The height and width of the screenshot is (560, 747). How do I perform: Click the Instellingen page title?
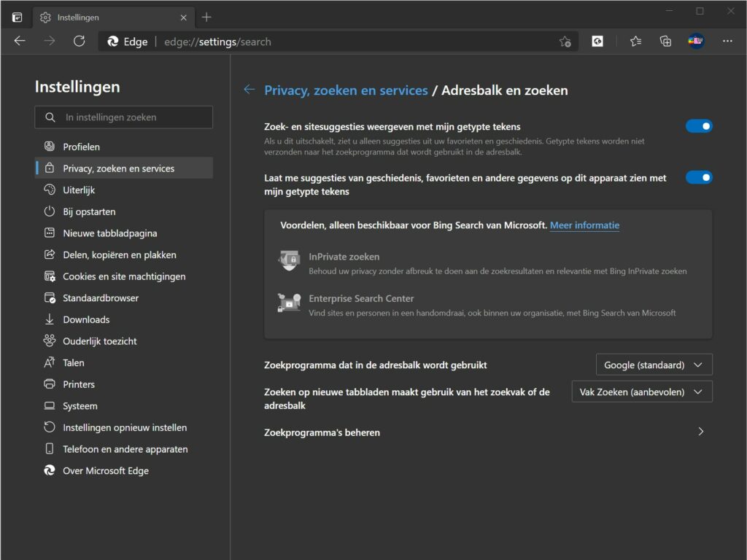(x=77, y=87)
